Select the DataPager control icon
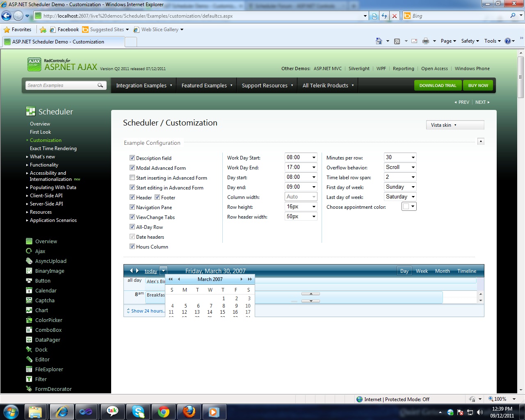 tap(29, 340)
